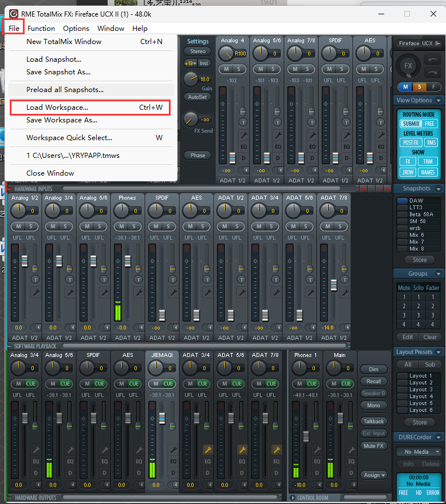
Task: Click the Clear button in Groups
Action: (430, 337)
